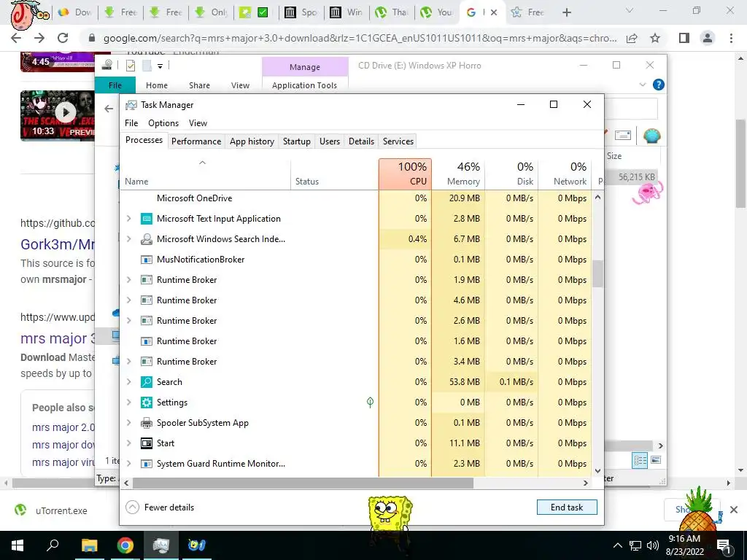Expand Microsoft Text Input Application process

[x=128, y=219]
